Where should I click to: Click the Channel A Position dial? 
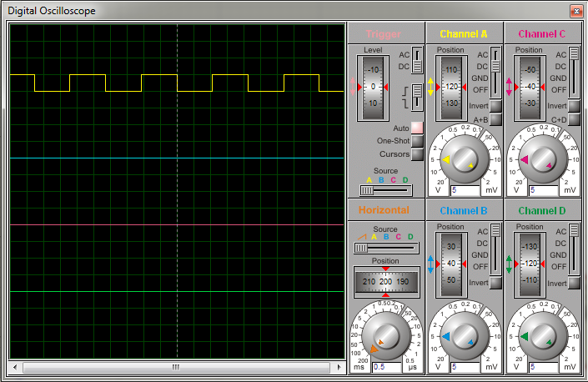451,88
